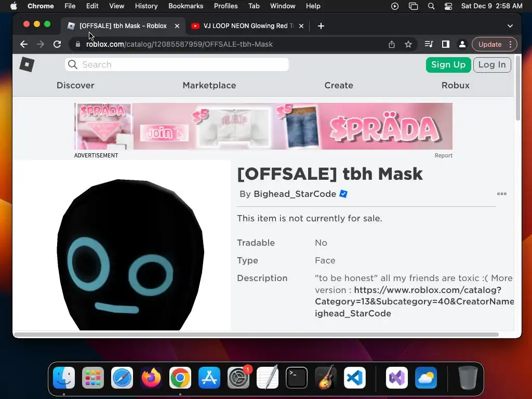Open Finder from the dock

(64, 378)
